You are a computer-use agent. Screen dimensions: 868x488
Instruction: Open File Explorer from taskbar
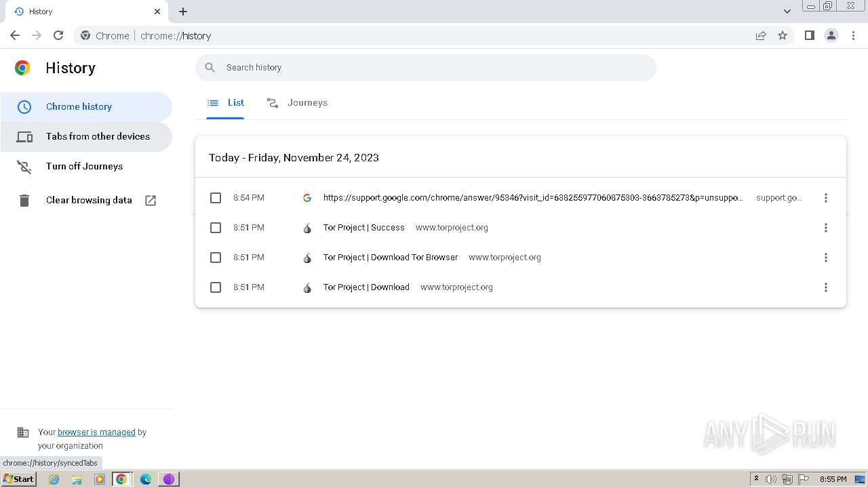tap(77, 479)
